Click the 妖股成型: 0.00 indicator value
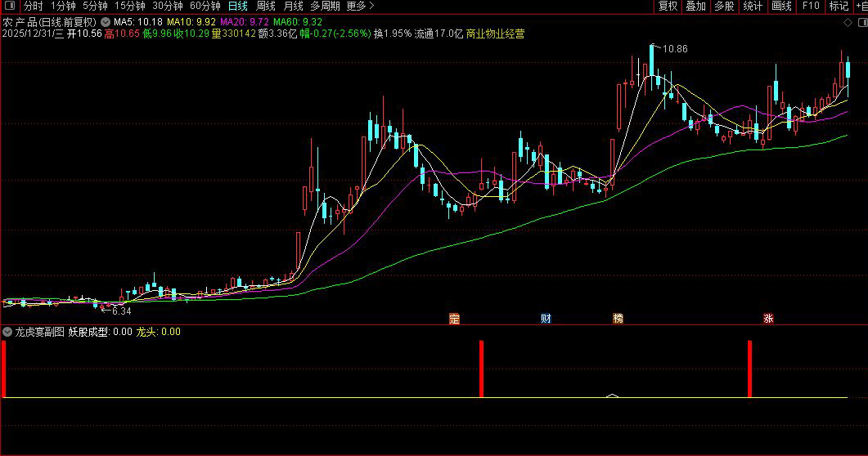The height and width of the screenshot is (456, 868). coord(100,332)
